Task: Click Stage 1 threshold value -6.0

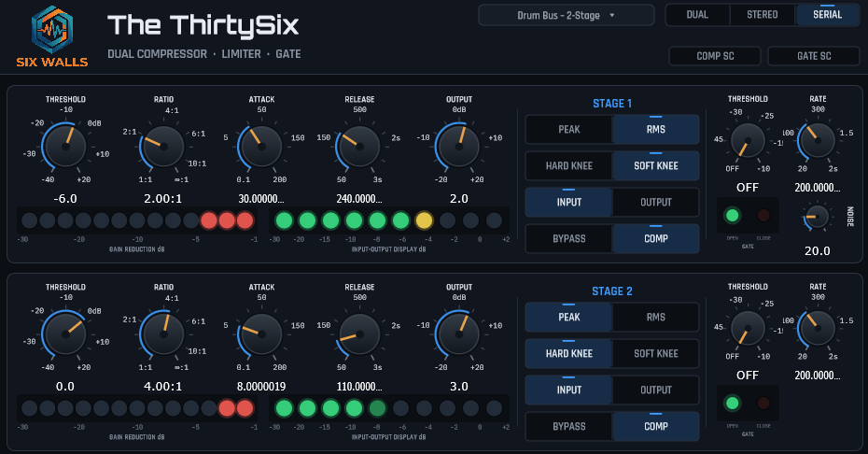Action: 65,198
